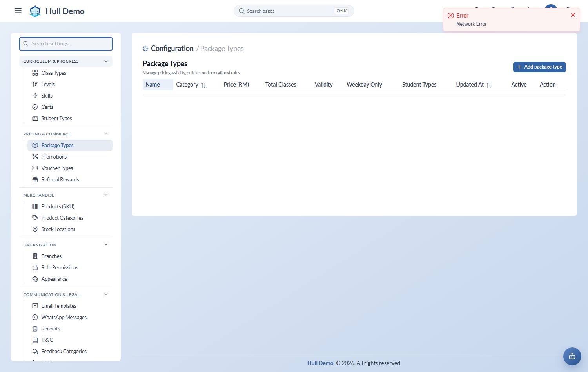Click the Class Types grid icon
This screenshot has height=372, width=588.
click(35, 73)
